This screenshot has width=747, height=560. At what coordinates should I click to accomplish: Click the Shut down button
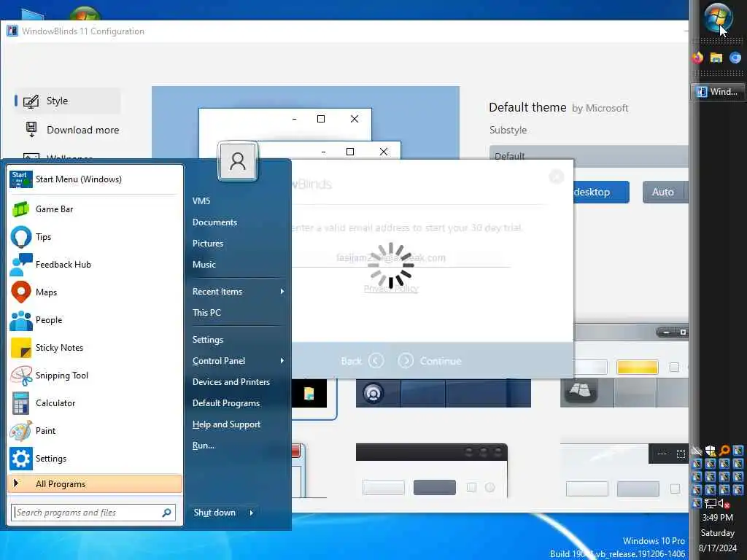coord(217,513)
